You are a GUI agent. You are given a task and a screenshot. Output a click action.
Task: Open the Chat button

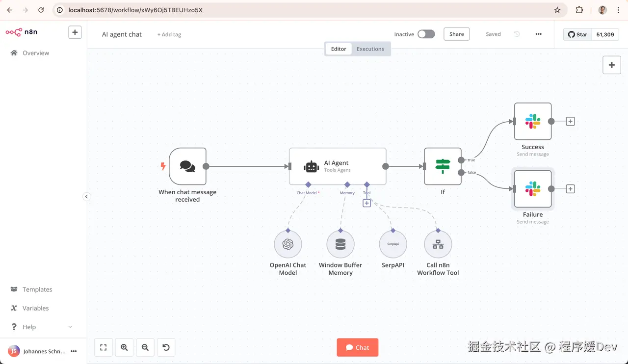[358, 347]
